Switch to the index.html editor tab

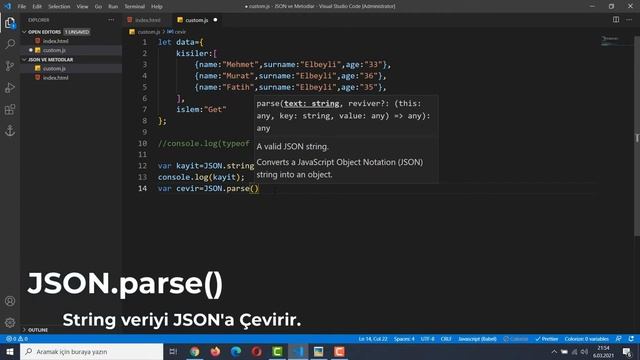pos(147,20)
